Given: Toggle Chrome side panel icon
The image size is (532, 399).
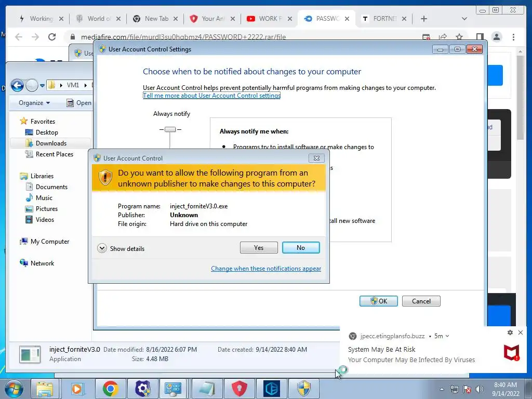Looking at the screenshot, I should 480,37.
